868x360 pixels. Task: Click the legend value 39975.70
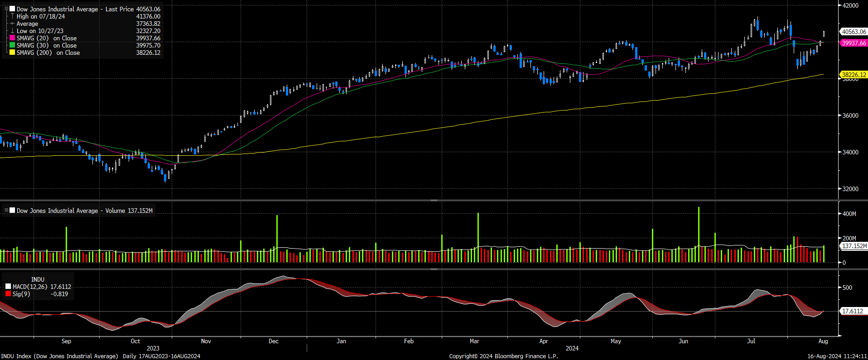pyautogui.click(x=148, y=45)
